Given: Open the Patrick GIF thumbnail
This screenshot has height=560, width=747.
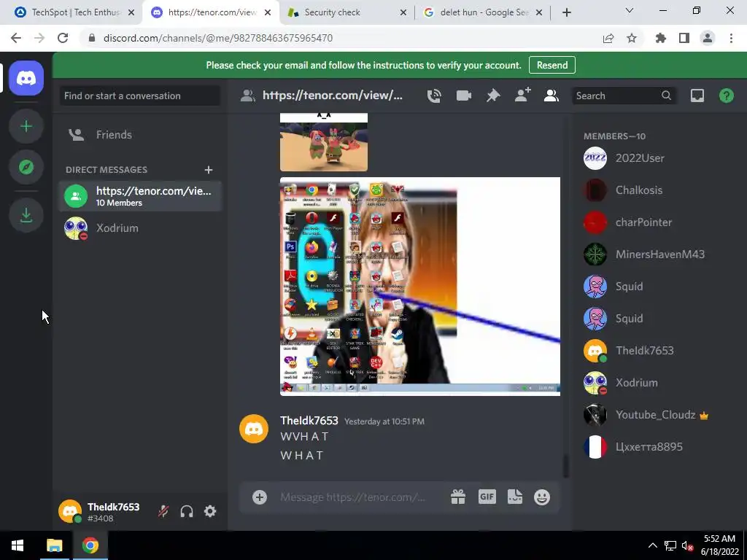Looking at the screenshot, I should tap(324, 142).
